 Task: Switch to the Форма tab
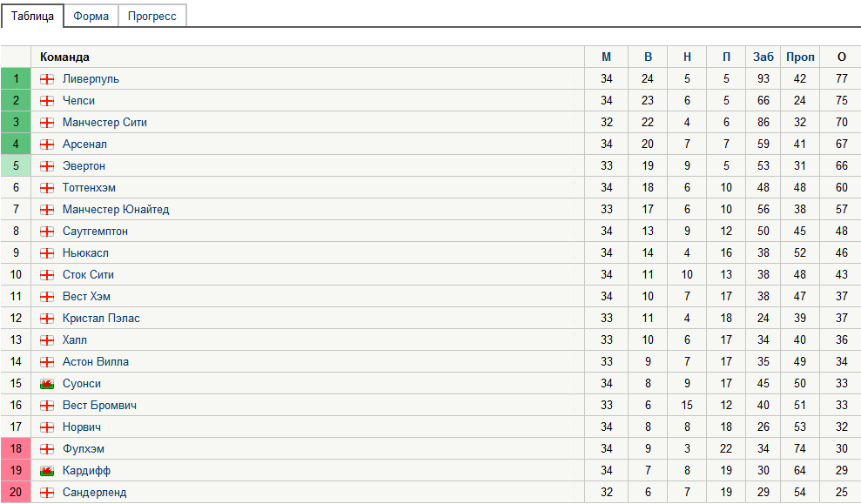pos(91,15)
